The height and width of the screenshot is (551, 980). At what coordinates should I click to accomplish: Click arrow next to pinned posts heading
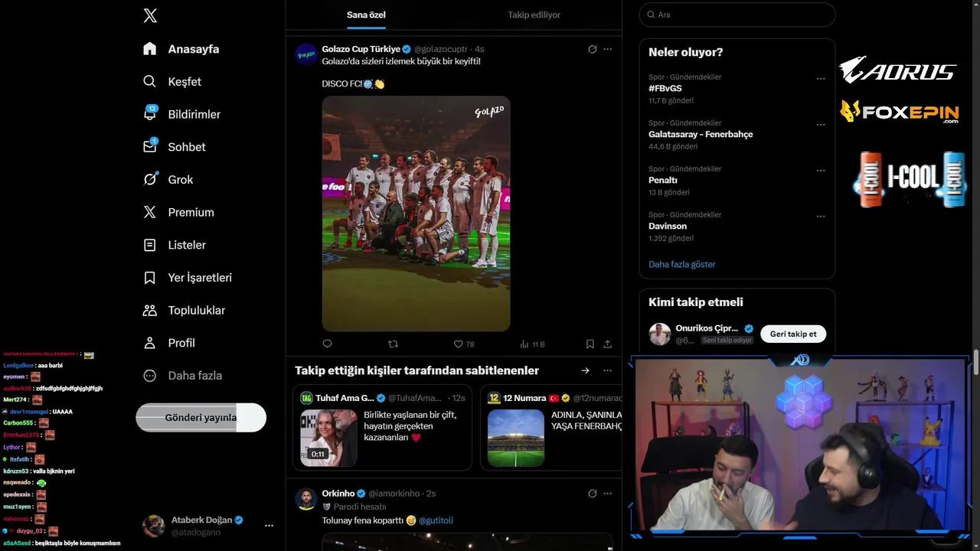(585, 370)
